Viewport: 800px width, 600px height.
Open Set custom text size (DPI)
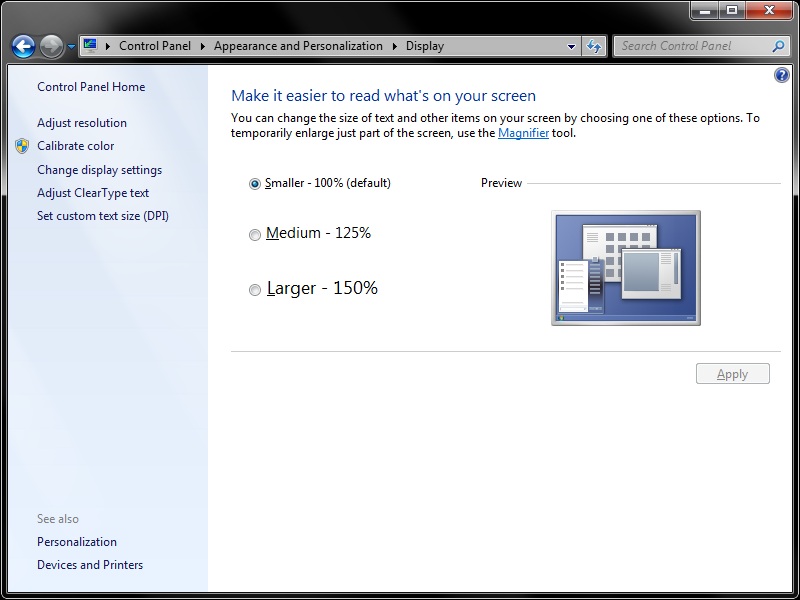pos(103,216)
